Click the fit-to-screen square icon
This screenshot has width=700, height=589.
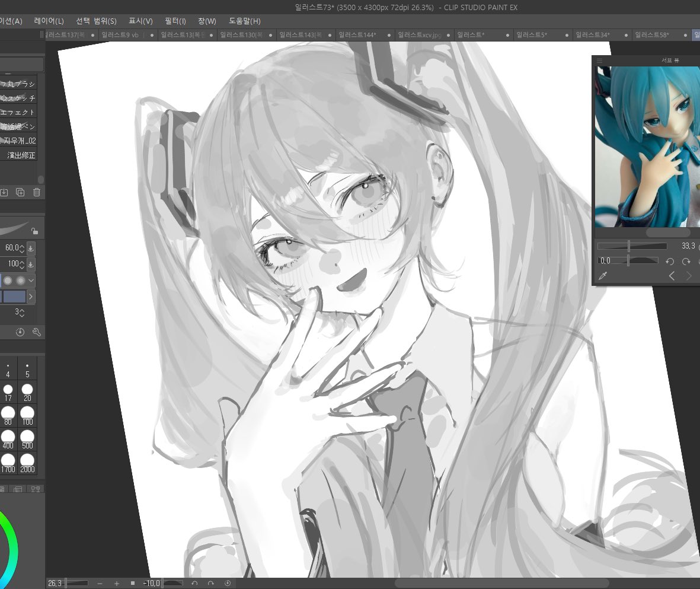(133, 583)
